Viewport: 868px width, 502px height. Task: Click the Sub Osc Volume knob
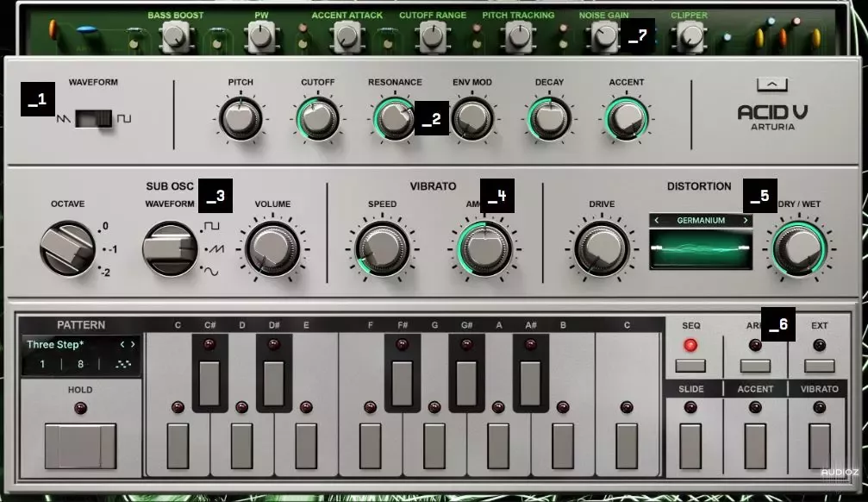coord(272,248)
